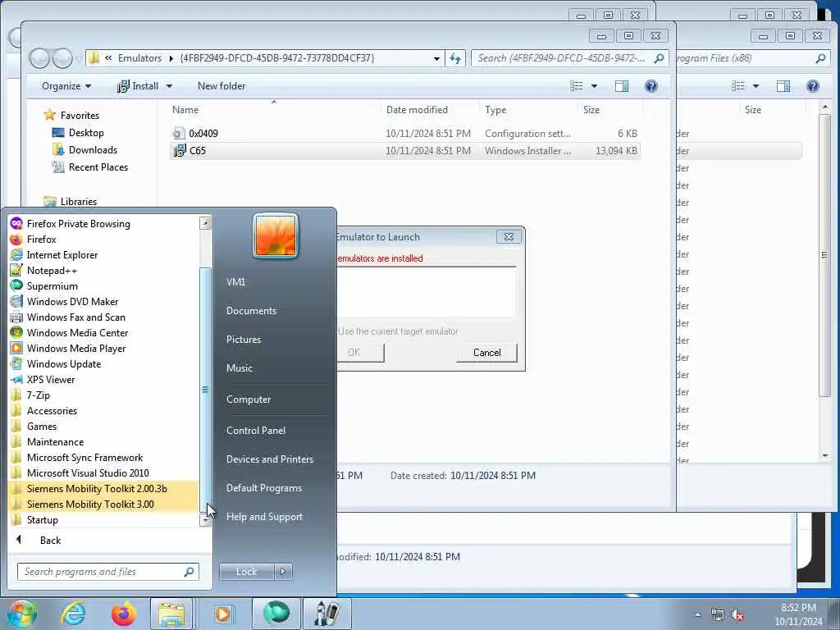Open the Install dropdown arrow
840x630 pixels.
pyautogui.click(x=169, y=85)
